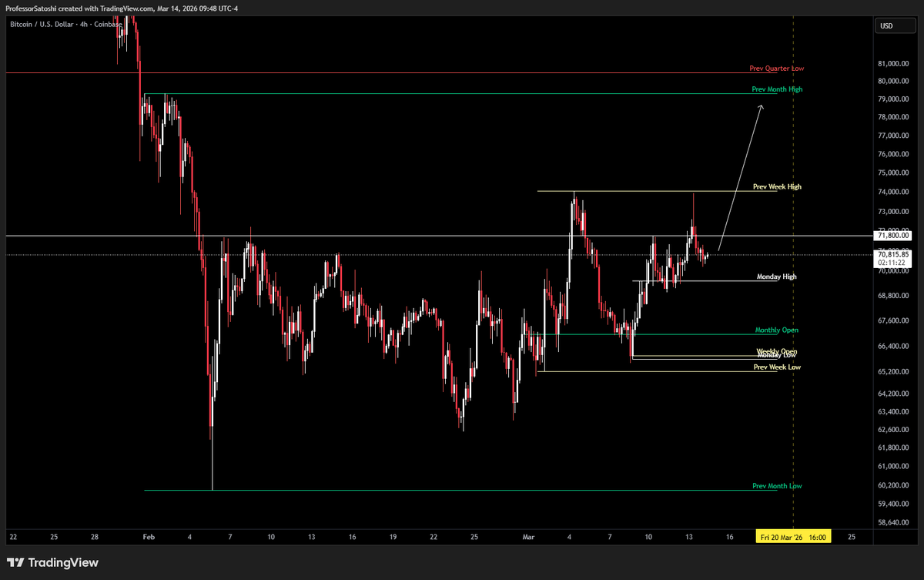Click the 80,000.00 price axis label

point(893,81)
